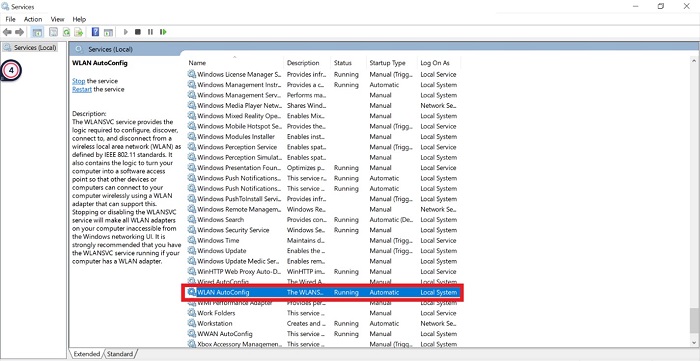Restore down the Services window
This screenshot has height=361, width=700.
coord(661,6)
